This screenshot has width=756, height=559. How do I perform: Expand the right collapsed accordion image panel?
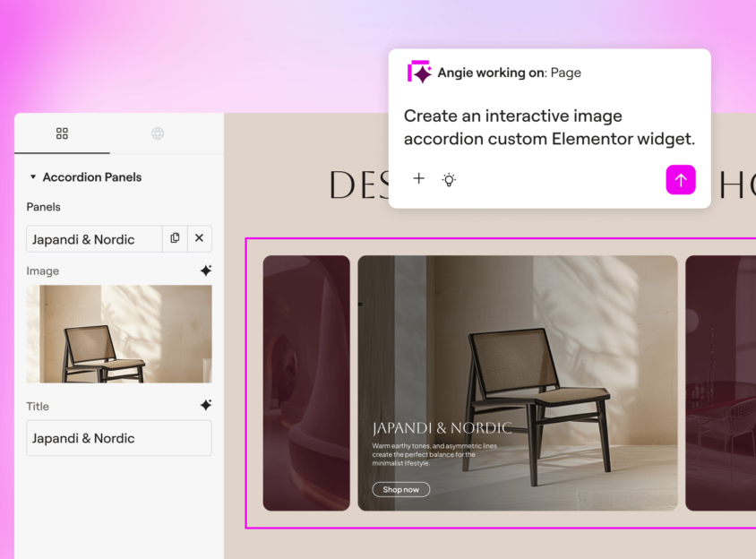(x=720, y=383)
